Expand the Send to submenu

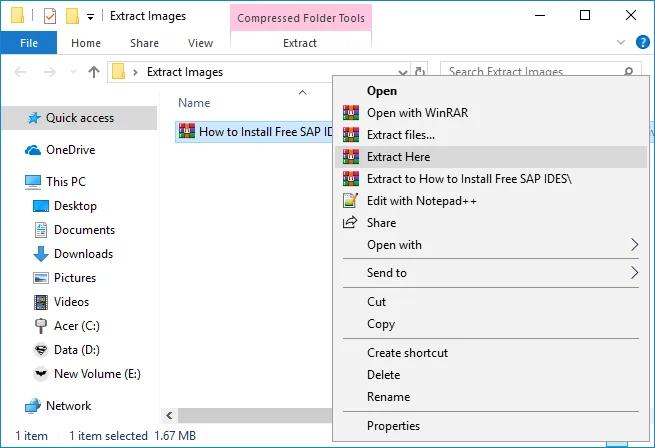(634, 273)
